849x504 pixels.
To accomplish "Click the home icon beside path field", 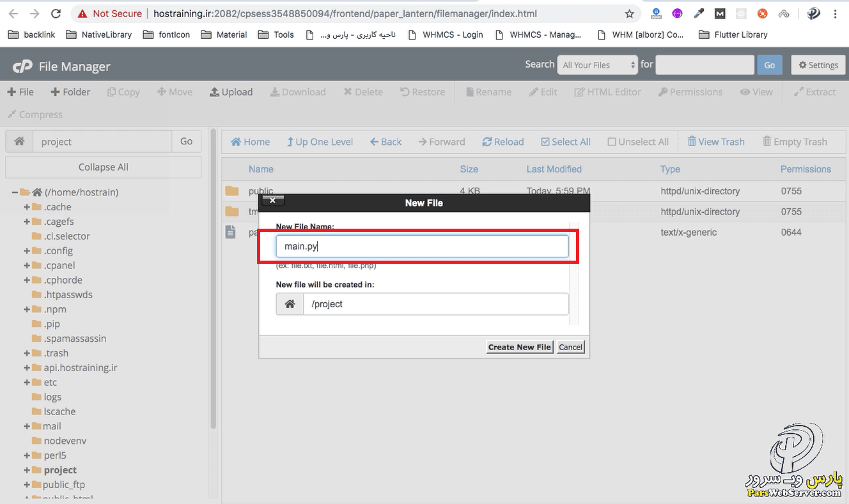I will click(x=19, y=142).
